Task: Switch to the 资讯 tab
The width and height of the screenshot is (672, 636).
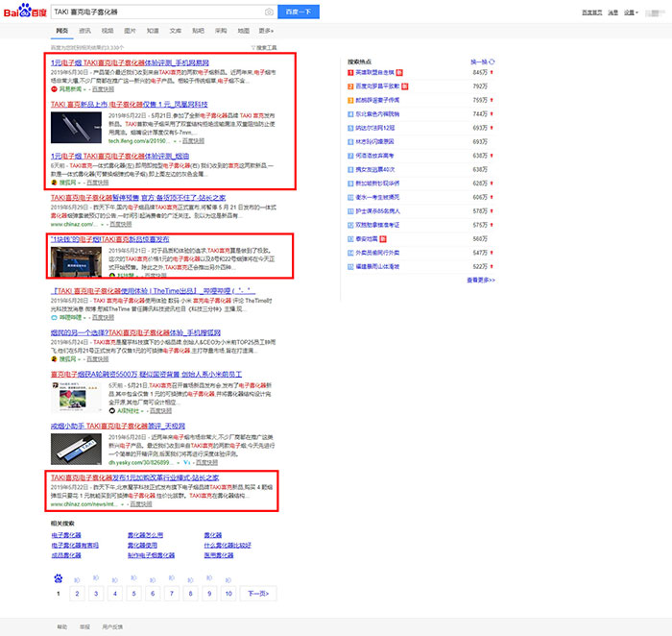Action: click(84, 31)
